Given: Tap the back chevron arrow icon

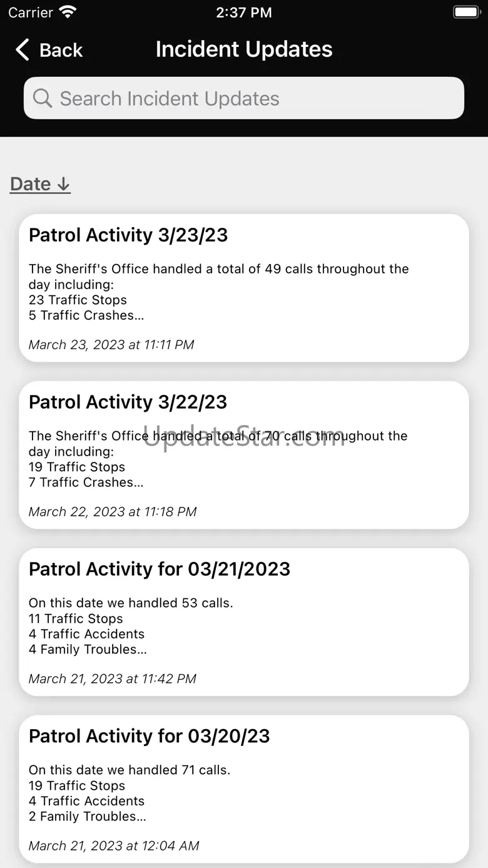Looking at the screenshot, I should pyautogui.click(x=23, y=50).
